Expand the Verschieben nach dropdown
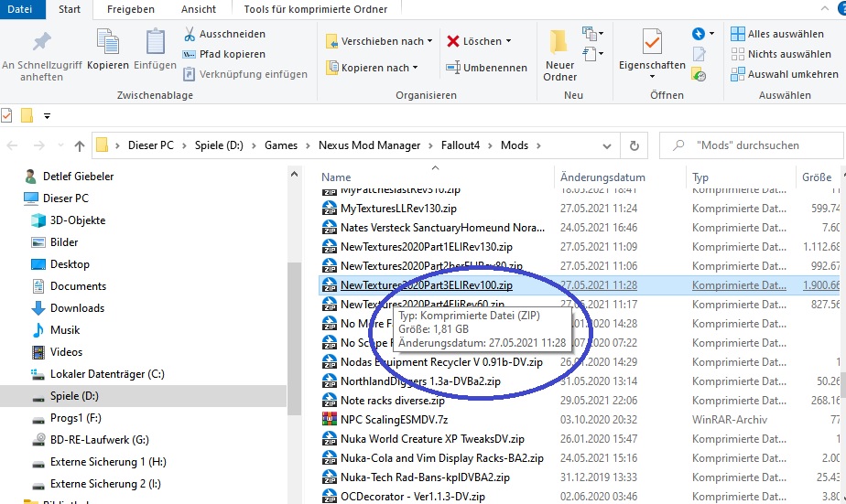Screen dimensions: 846x504 click(x=430, y=41)
